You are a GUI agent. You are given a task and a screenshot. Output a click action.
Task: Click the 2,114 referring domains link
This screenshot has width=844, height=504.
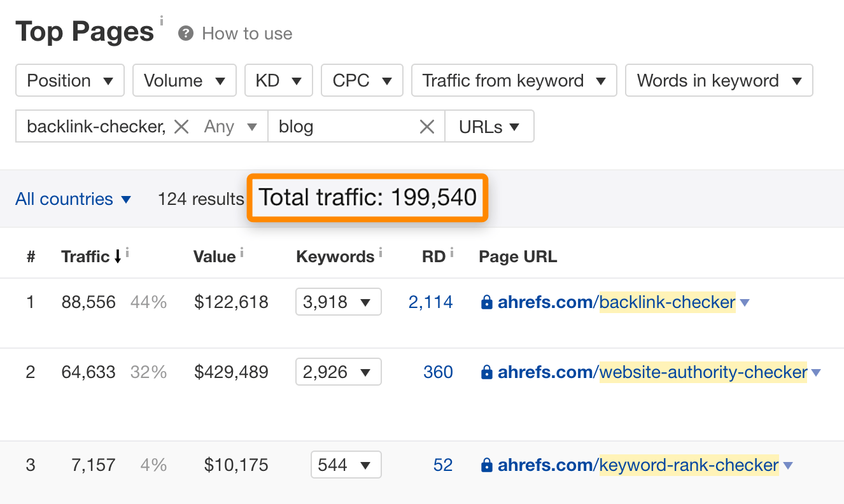(x=431, y=302)
